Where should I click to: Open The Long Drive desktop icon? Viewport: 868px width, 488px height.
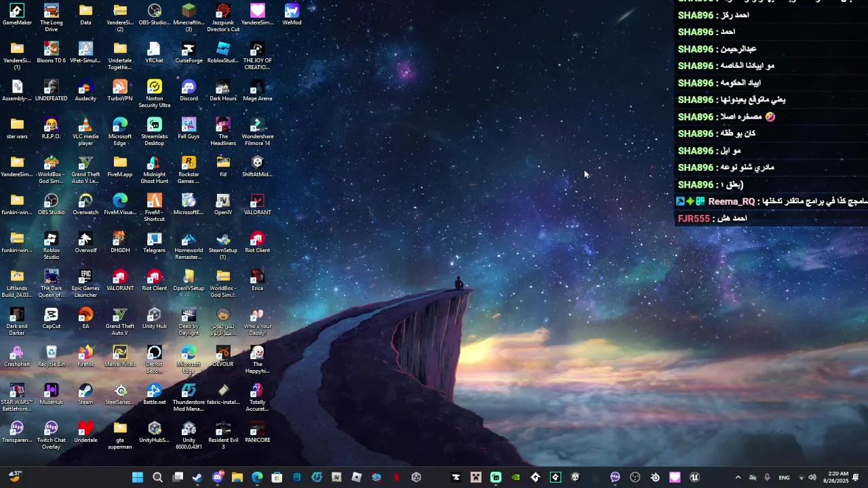[52, 18]
